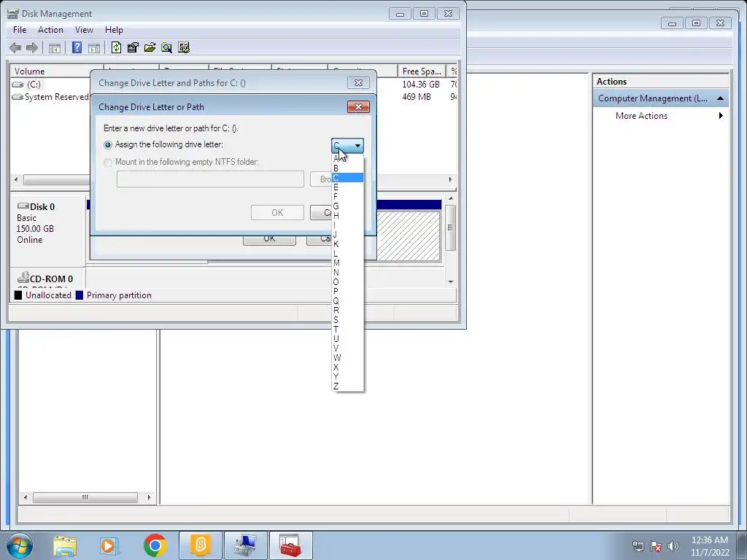Click the blue Primary partition legend swatch

[x=79, y=295]
